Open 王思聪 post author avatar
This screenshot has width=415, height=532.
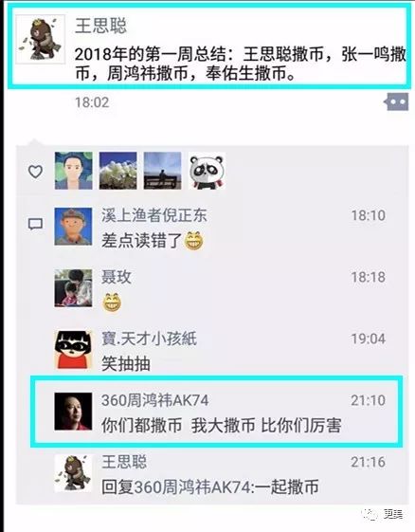coord(41,39)
